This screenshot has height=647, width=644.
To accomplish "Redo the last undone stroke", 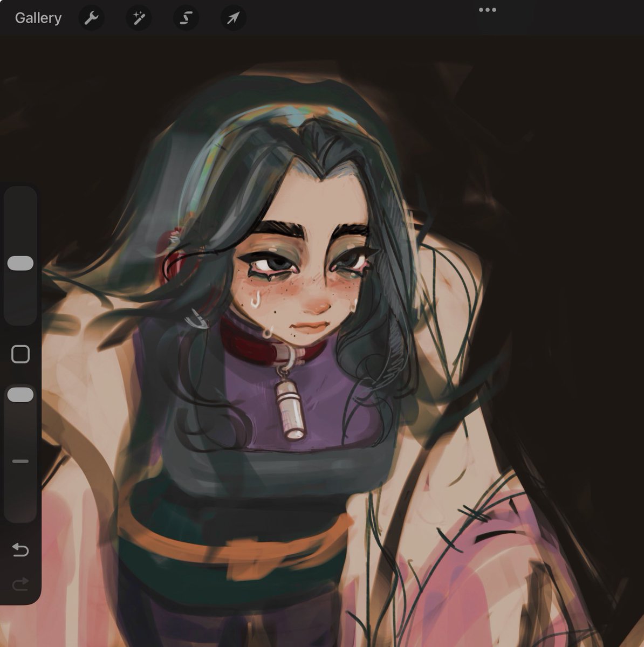I will (x=20, y=583).
